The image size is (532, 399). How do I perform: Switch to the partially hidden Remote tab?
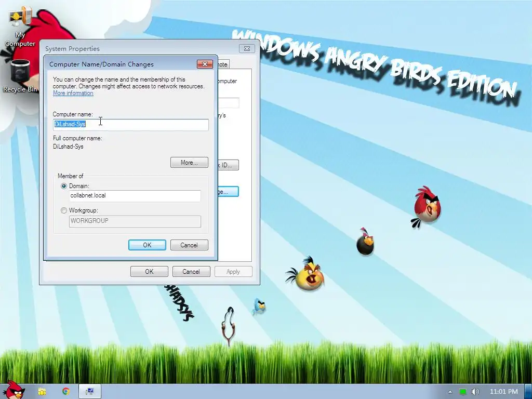[223, 64]
